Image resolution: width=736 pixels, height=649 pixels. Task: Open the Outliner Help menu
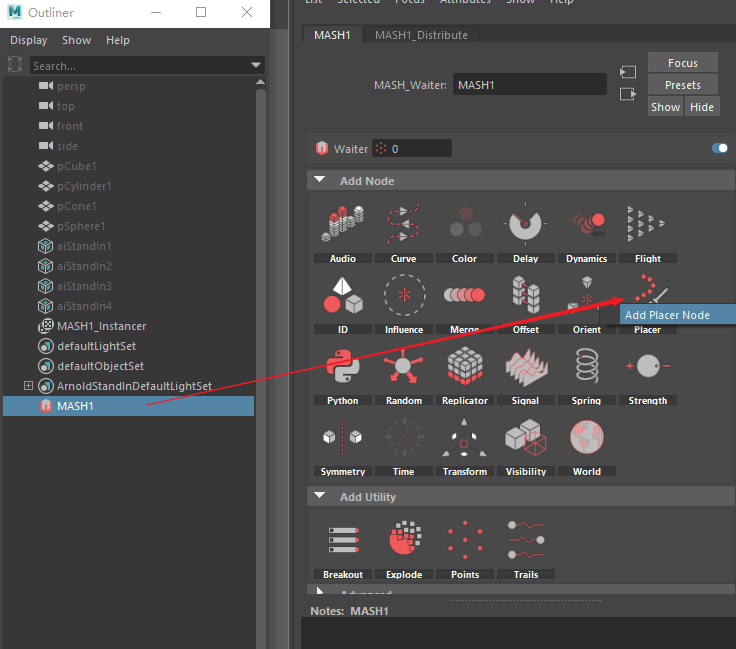118,40
